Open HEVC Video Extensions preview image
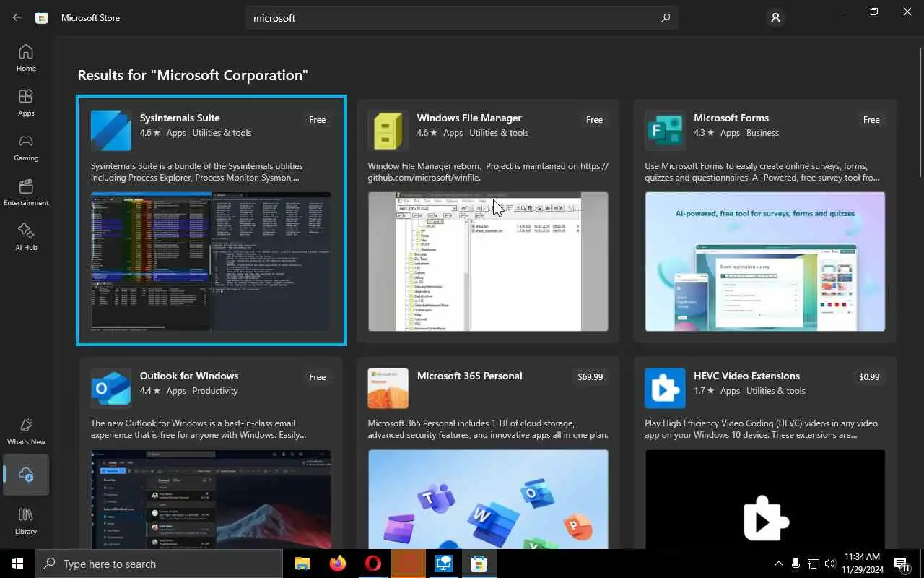 (765, 499)
